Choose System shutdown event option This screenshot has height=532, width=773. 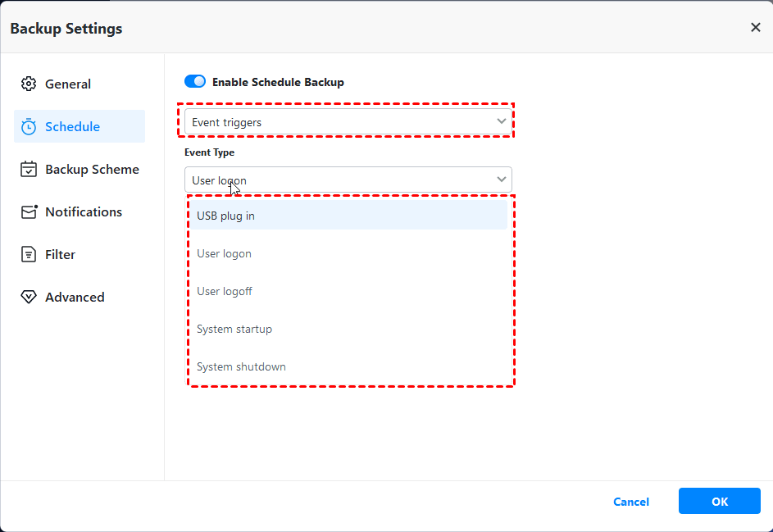point(241,366)
